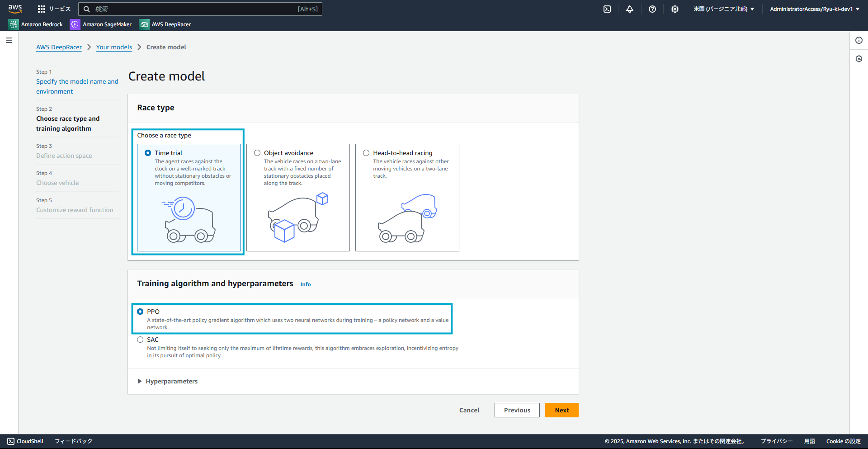868x449 pixels.
Task: Open the notifications bell icon
Action: (x=630, y=9)
